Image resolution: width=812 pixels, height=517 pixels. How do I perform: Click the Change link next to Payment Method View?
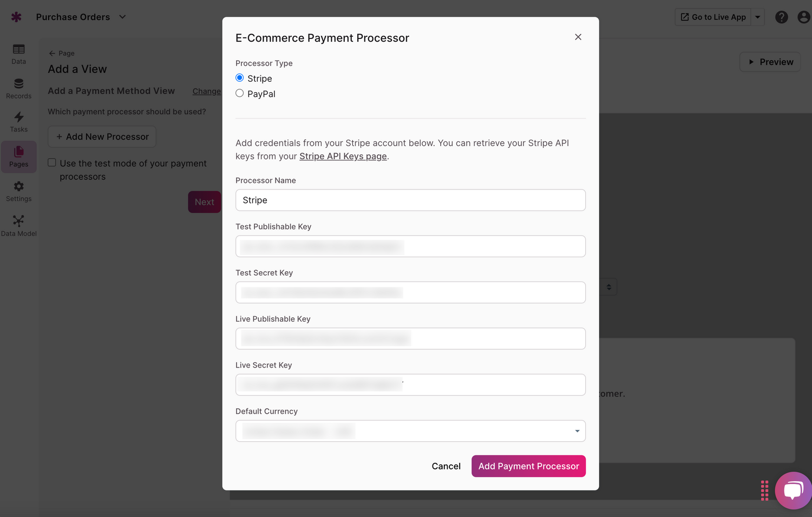[206, 91]
